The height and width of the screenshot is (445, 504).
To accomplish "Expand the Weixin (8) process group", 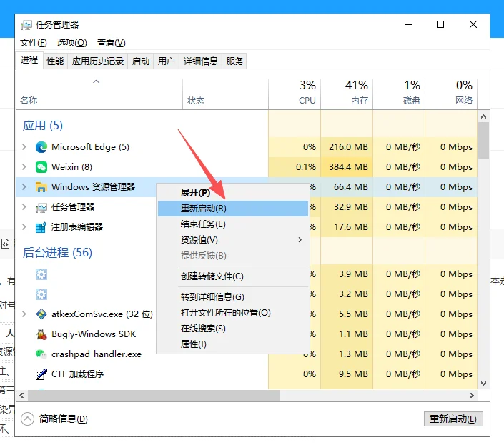I will (x=24, y=167).
